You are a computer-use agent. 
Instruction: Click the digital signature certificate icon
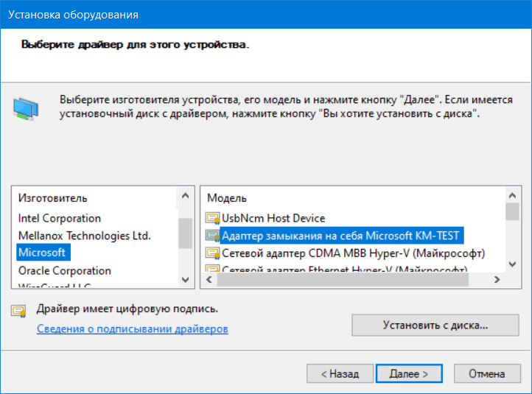[18, 310]
